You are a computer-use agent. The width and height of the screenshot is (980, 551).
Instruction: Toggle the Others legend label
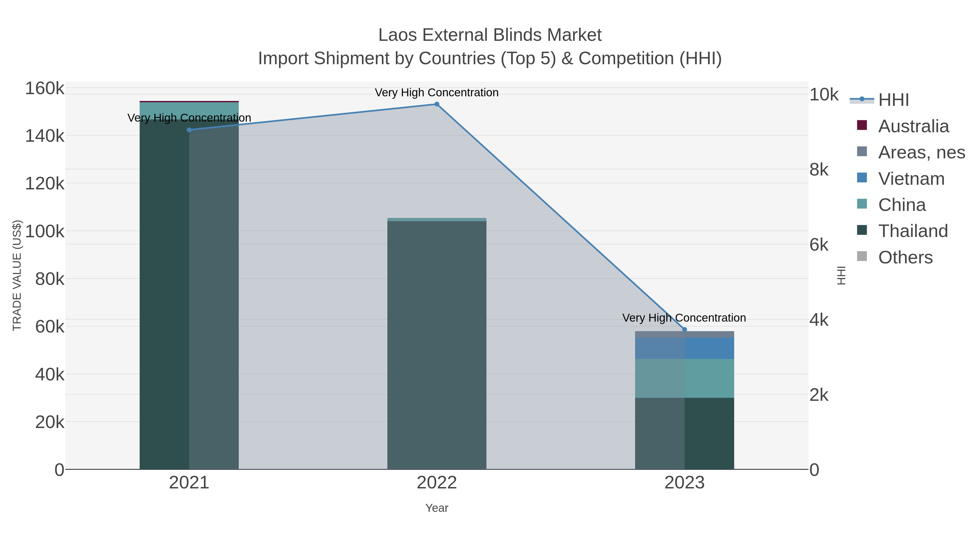click(x=905, y=257)
